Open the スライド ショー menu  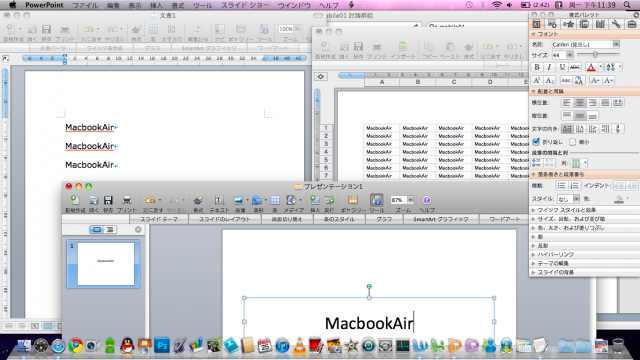pyautogui.click(x=245, y=5)
